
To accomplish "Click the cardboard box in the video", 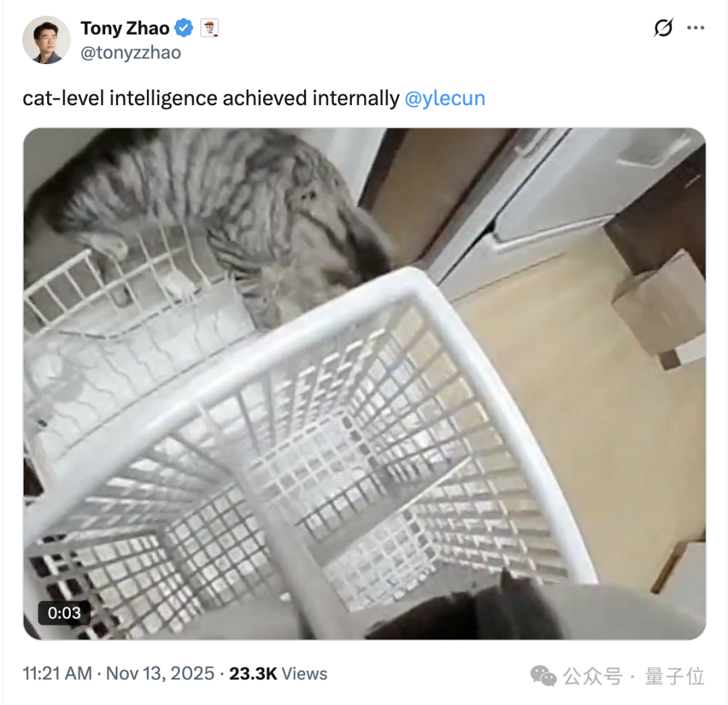I will pyautogui.click(x=659, y=309).
